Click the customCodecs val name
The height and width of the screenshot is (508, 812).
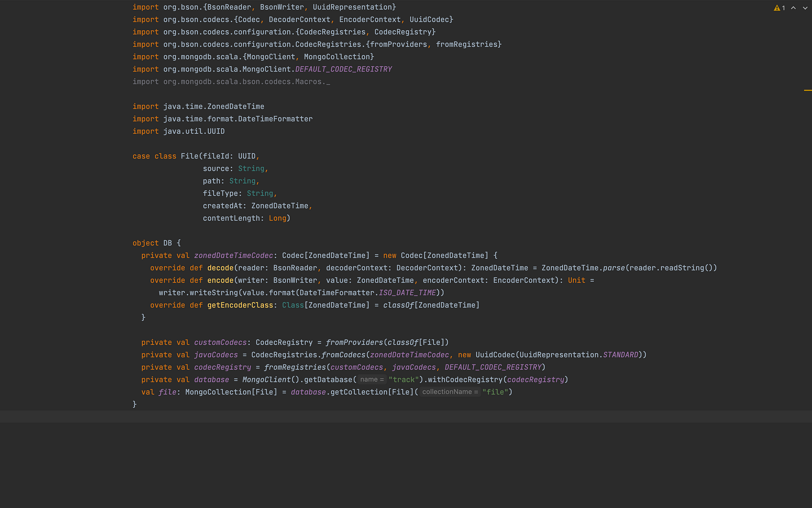click(220, 343)
